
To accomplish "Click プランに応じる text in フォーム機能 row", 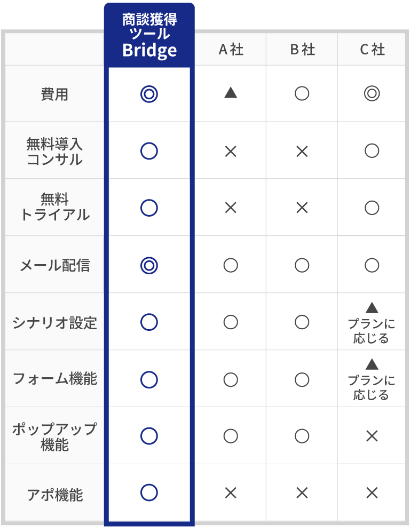I will tap(372, 388).
